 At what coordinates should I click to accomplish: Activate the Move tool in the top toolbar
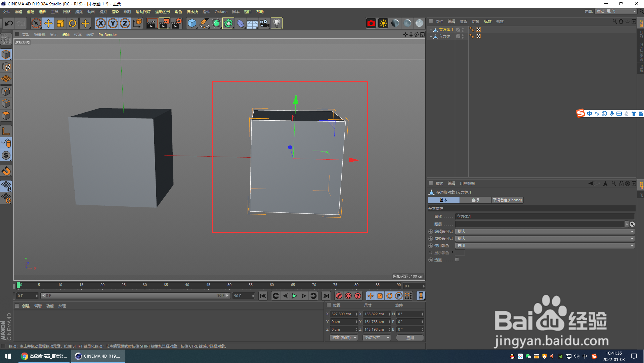(48, 23)
